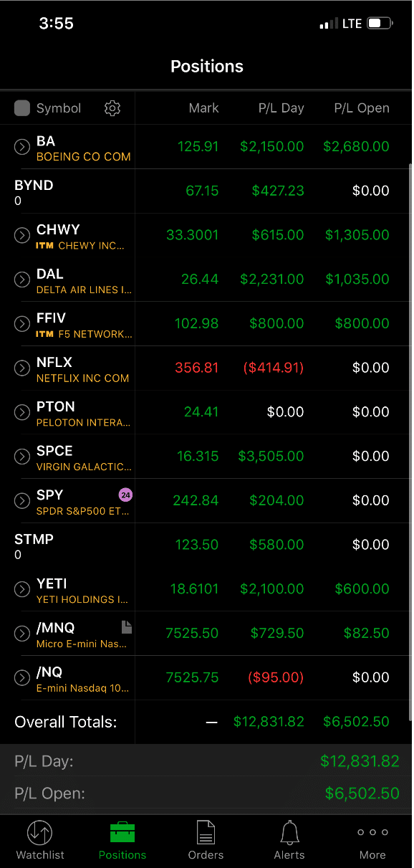Tap the document note icon beside /MNQ
Screen dimensions: 414x868
coord(127,627)
